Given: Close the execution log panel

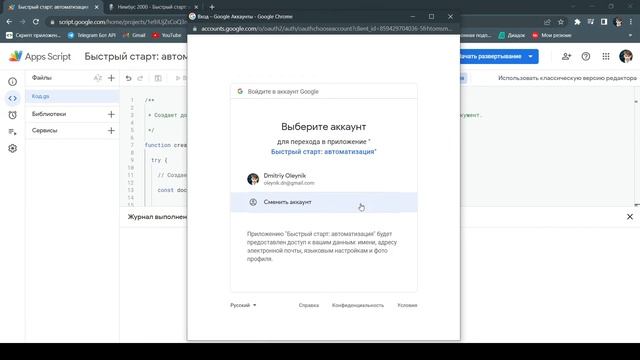Looking at the screenshot, I should coord(630,217).
